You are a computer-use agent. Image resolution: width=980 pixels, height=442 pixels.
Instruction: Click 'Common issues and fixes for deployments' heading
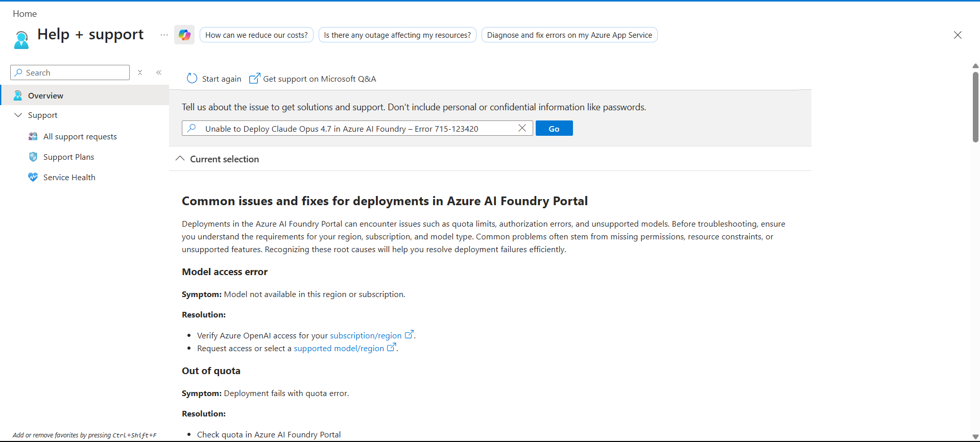[x=385, y=201]
